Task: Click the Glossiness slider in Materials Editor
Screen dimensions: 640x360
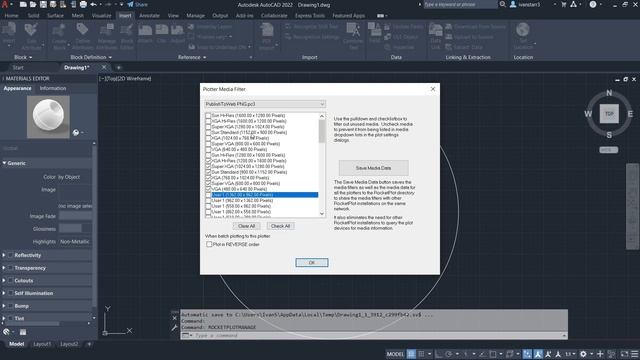Action: coord(75,229)
